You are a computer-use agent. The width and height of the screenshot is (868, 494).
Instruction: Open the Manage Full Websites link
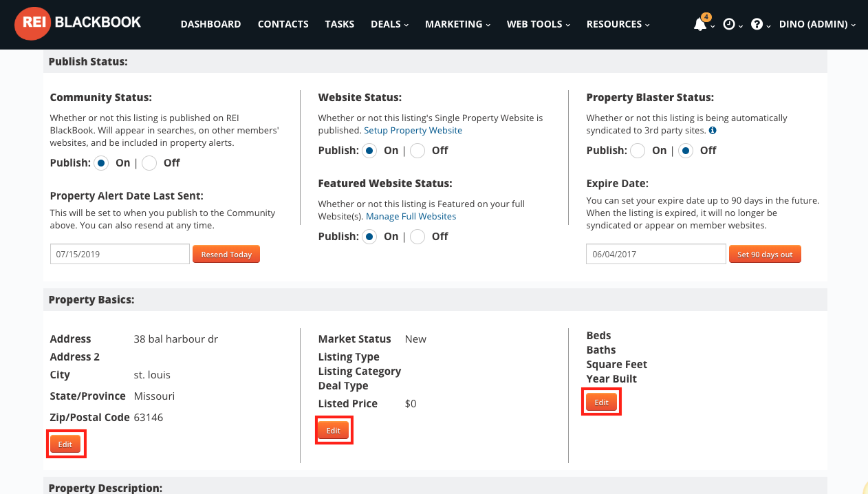pos(411,216)
